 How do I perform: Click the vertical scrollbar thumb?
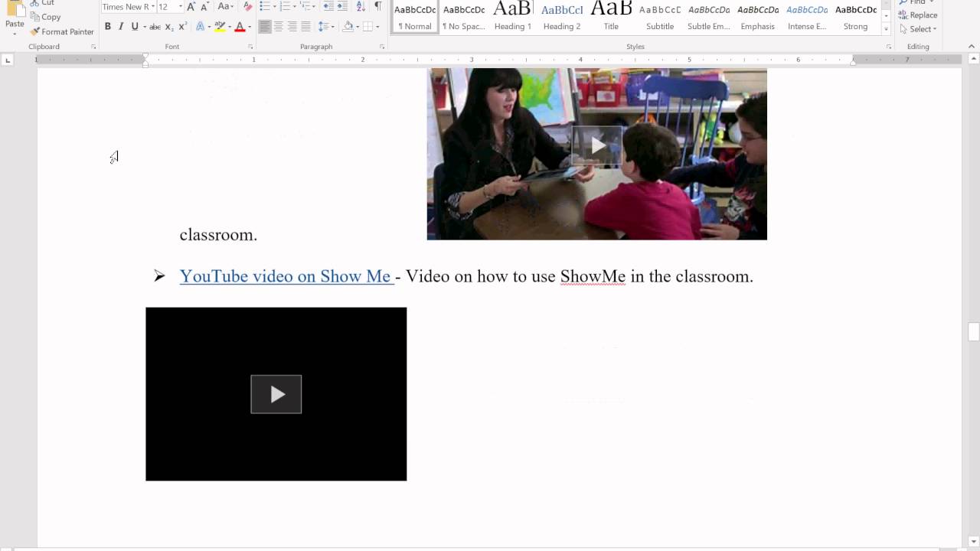pyautogui.click(x=973, y=332)
